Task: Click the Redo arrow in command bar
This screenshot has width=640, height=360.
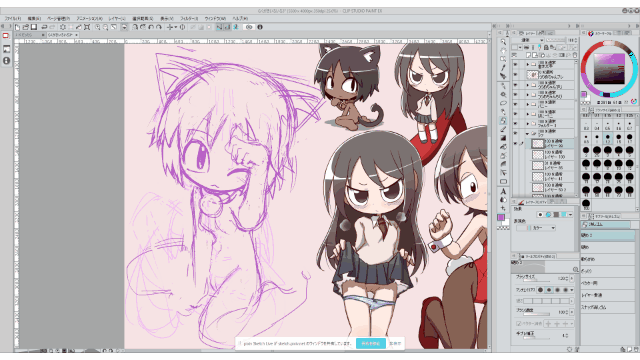Action: coord(52,27)
